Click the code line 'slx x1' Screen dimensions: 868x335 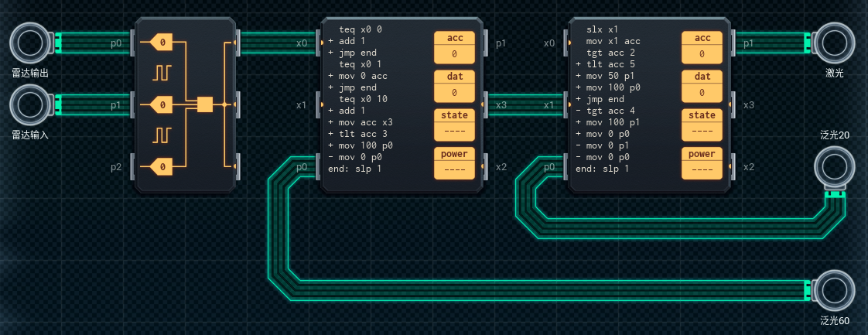click(602, 29)
